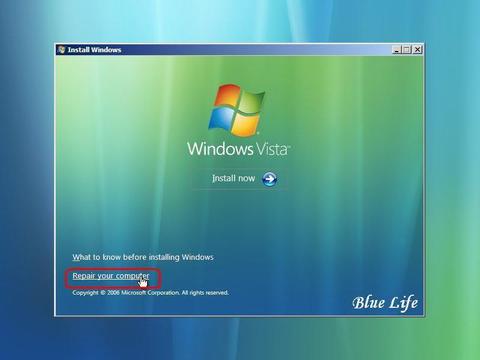The image size is (480, 360).
Task: Click the Windows Vista wordmark text
Action: [239, 149]
